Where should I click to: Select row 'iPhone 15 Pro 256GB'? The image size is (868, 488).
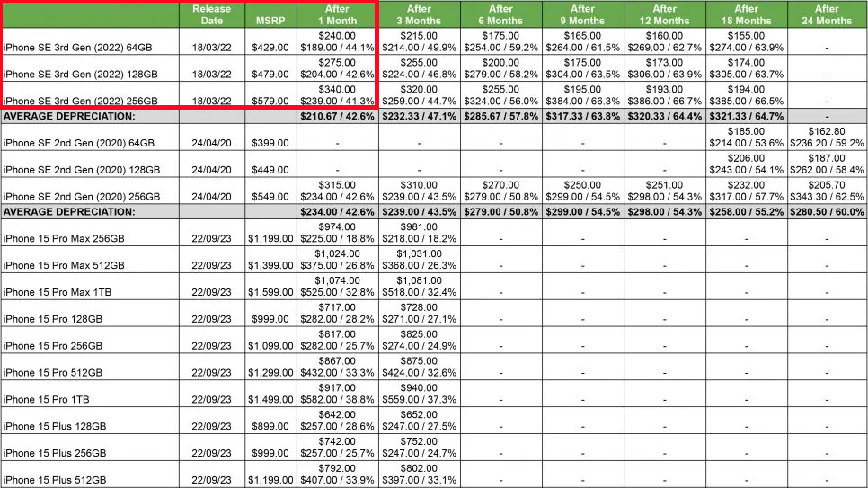coord(434,340)
